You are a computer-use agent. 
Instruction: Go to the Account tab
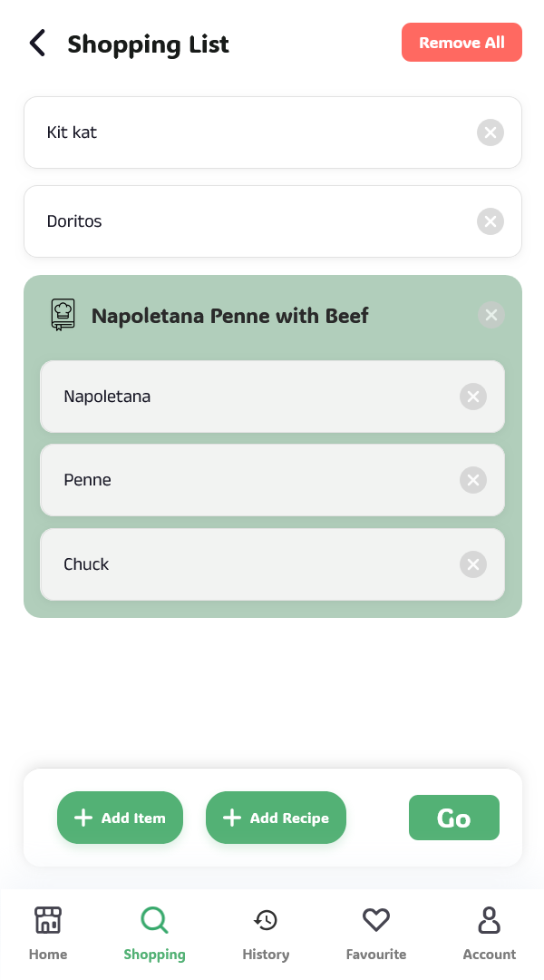(x=490, y=933)
